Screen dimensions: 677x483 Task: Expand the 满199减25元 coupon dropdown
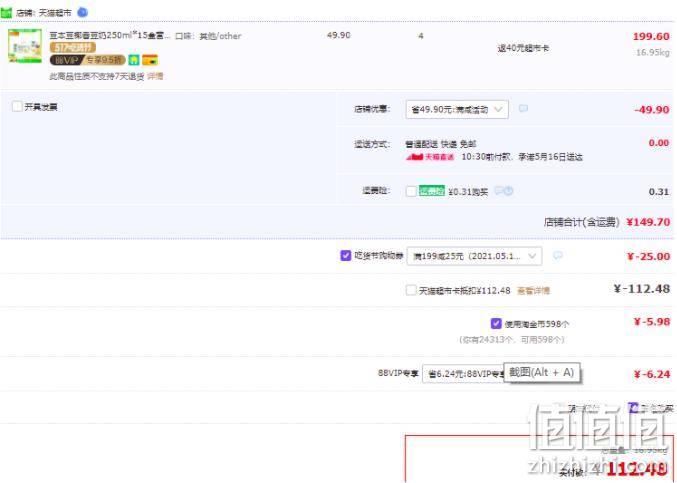(474, 256)
